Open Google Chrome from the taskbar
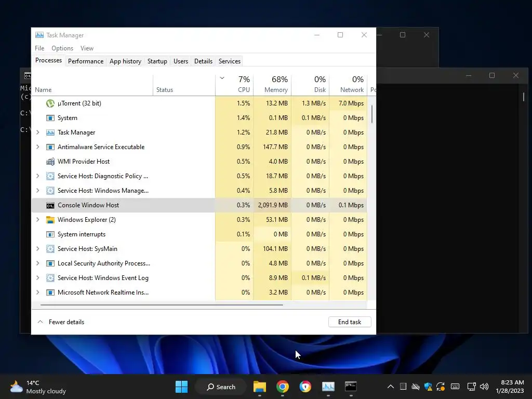532x399 pixels. pyautogui.click(x=282, y=387)
